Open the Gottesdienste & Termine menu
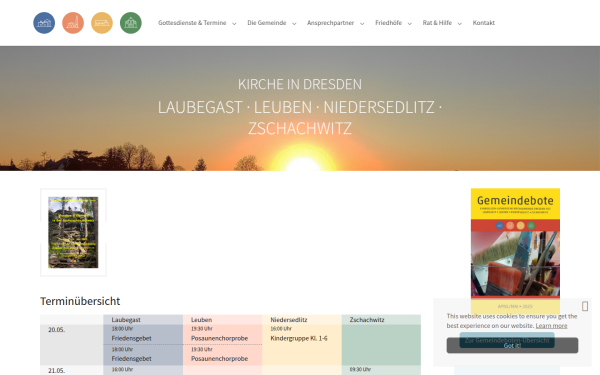Image resolution: width=600 pixels, height=375 pixels. click(192, 23)
